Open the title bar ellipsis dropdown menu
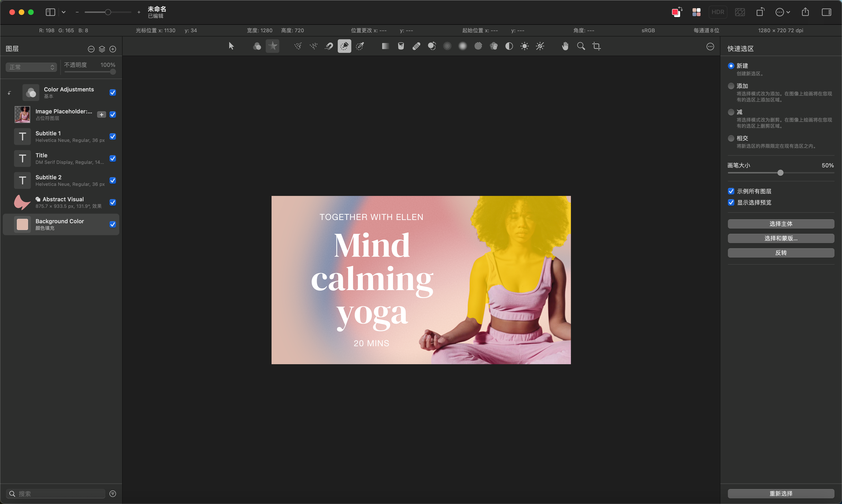This screenshot has height=504, width=842. 783,12
